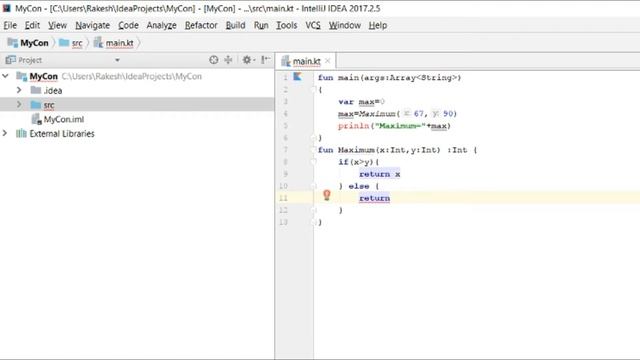This screenshot has height=360, width=640.
Task: Open the Project view dropdown
Action: point(117,60)
